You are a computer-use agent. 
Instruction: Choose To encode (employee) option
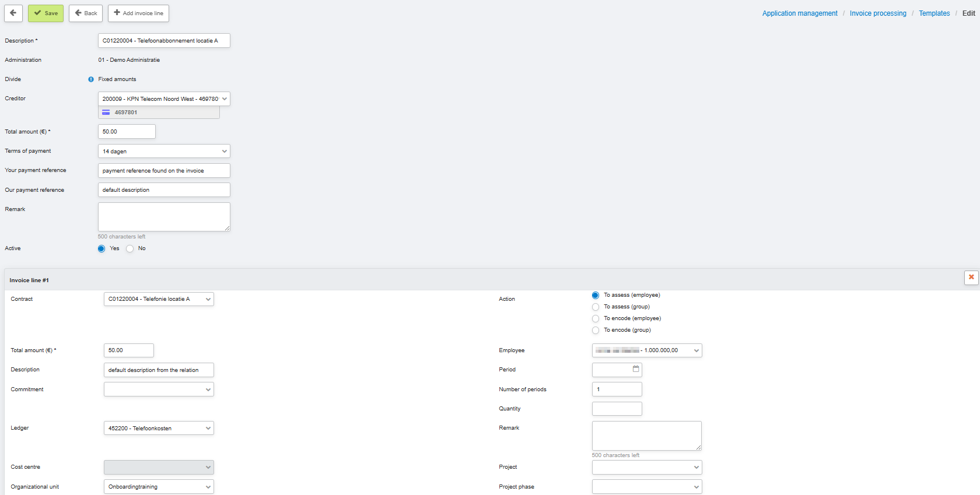pos(596,319)
